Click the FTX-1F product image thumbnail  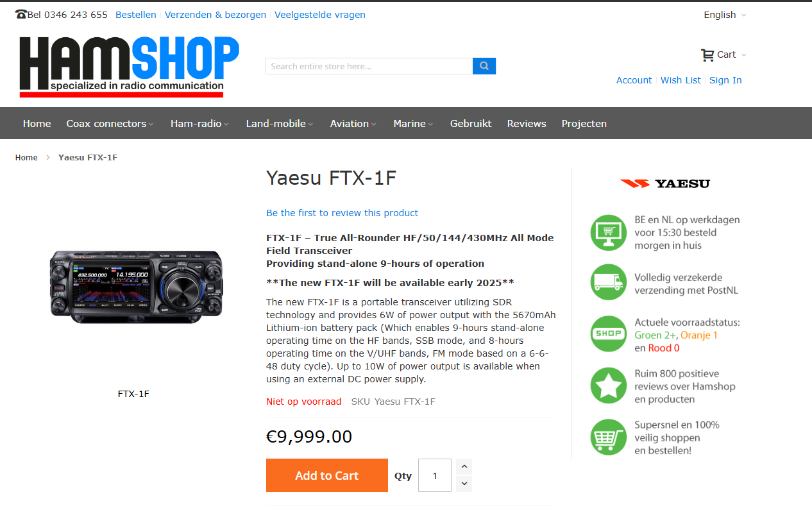(x=137, y=285)
